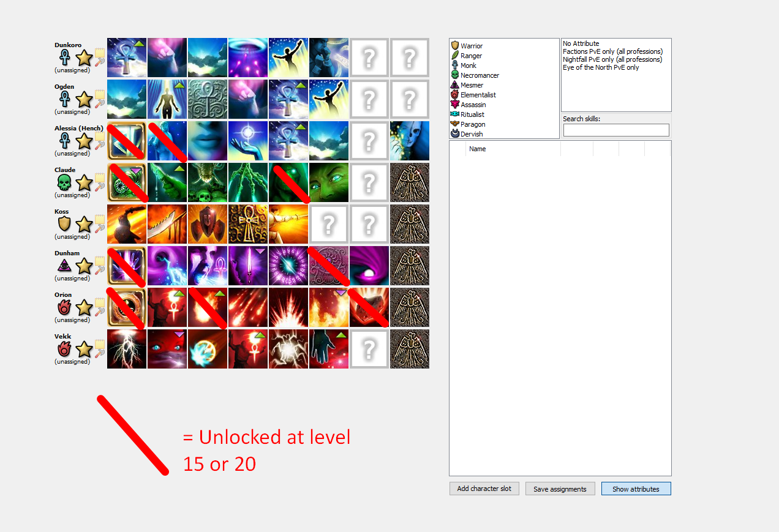The width and height of the screenshot is (779, 532).
Task: Click Dunkoro's Monk profession ankh icon
Action: pyautogui.click(x=64, y=58)
